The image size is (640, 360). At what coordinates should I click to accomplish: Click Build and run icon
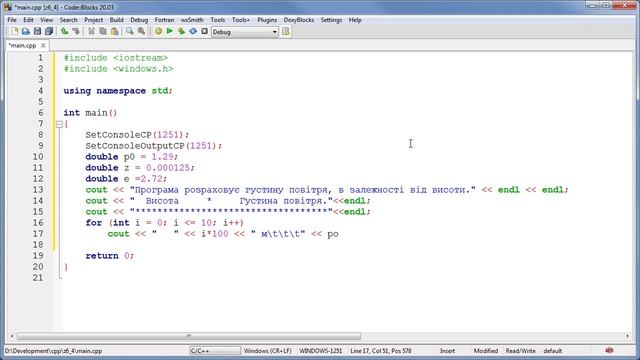point(181,31)
